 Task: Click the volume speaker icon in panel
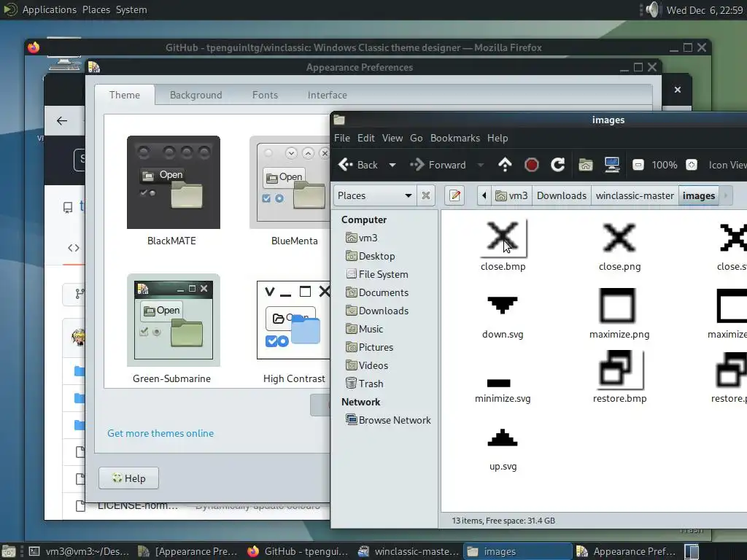pos(651,9)
